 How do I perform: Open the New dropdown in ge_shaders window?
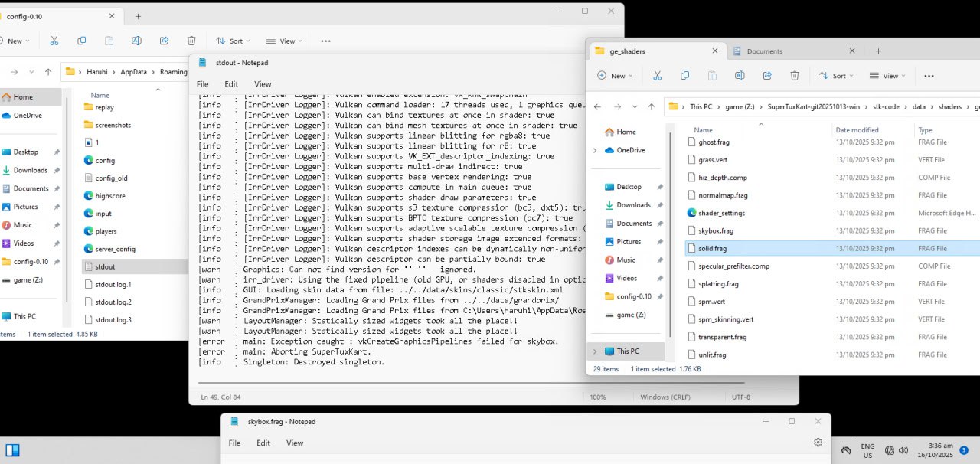(616, 76)
